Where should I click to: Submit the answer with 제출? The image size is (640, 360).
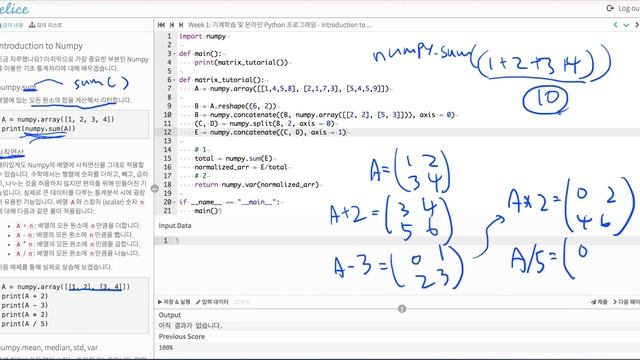(x=599, y=302)
